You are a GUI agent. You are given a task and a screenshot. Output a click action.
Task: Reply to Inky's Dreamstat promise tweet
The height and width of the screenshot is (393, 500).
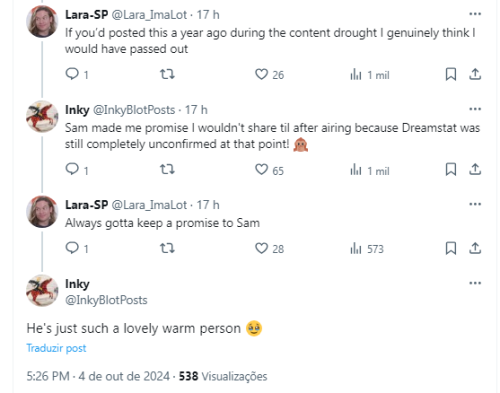click(77, 169)
